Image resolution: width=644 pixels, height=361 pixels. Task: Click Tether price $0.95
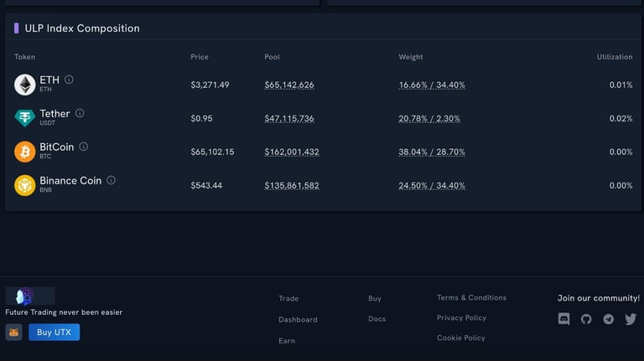pos(201,119)
